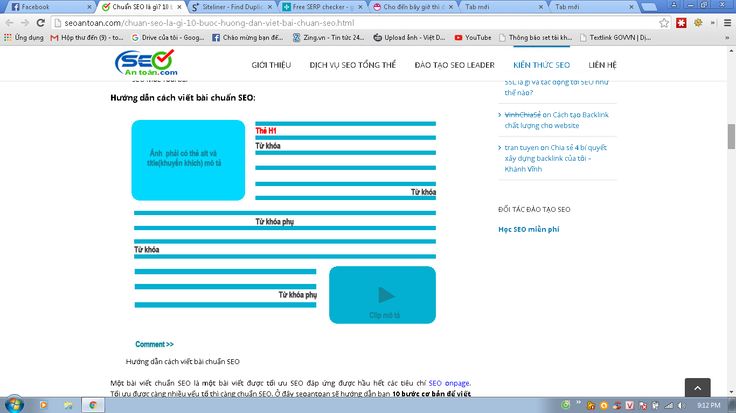The image size is (736, 413).
Task: Open YouTube bookmark
Action: click(x=473, y=38)
